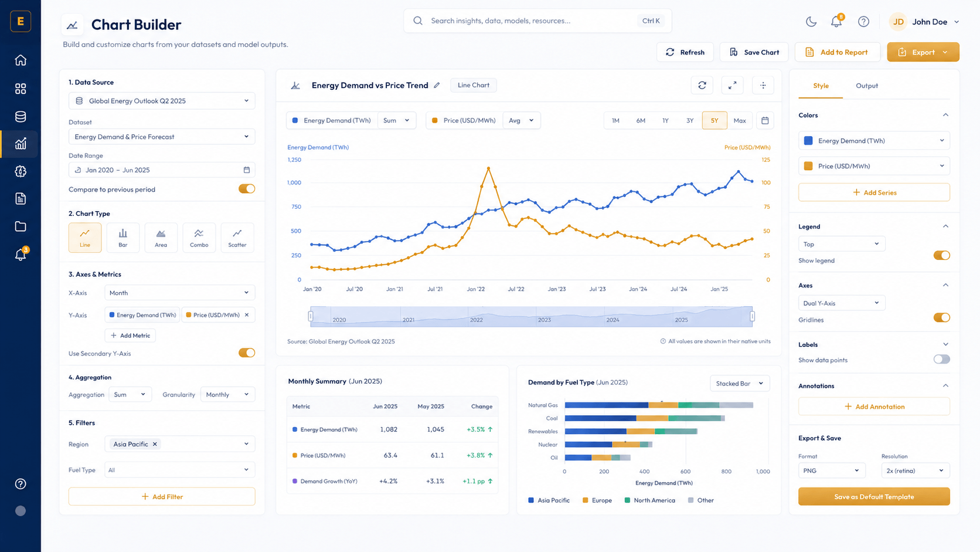Screen dimensions: 980x552
Task: Click the Save Chart button
Action: (754, 52)
